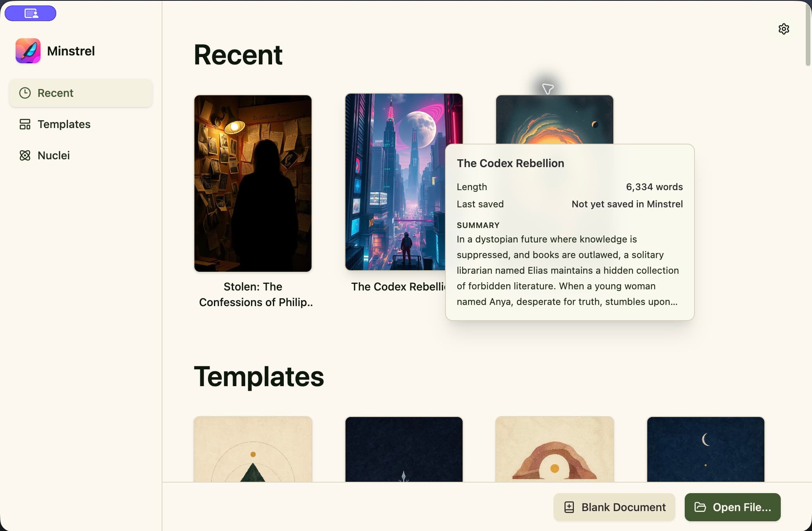Click the plus-page icon in Blank Document
The width and height of the screenshot is (812, 531).
[x=569, y=507]
